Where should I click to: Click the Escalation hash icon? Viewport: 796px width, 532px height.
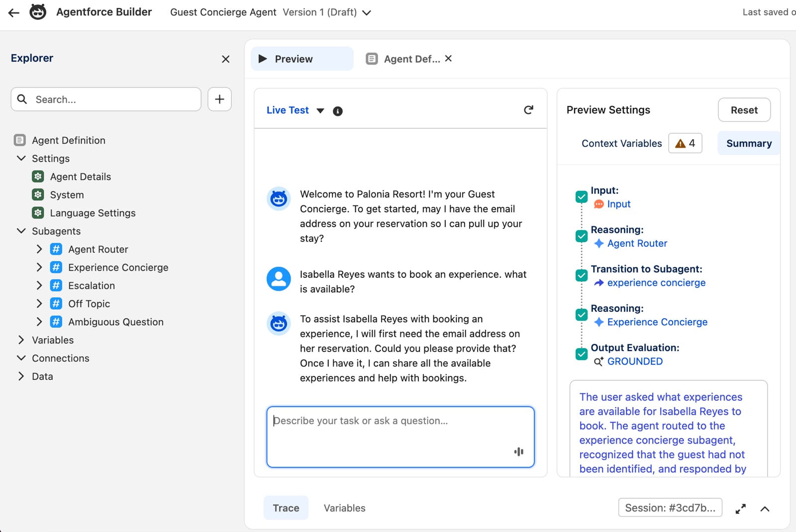[x=56, y=285]
